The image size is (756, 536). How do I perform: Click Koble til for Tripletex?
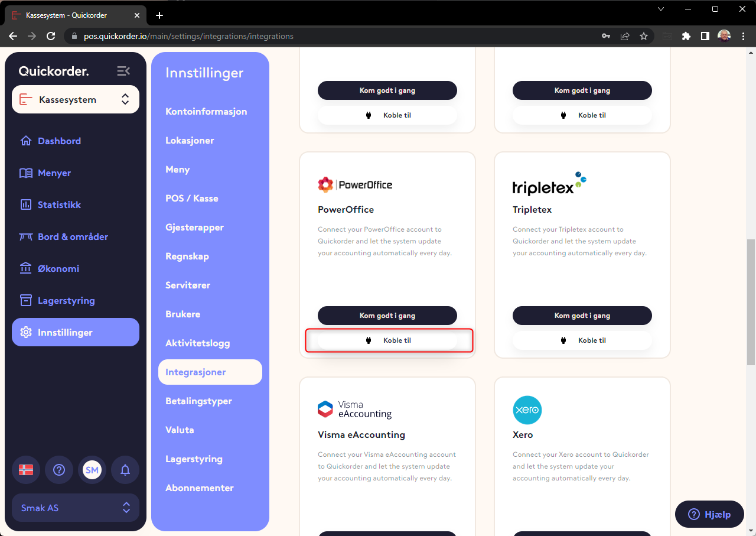point(582,340)
